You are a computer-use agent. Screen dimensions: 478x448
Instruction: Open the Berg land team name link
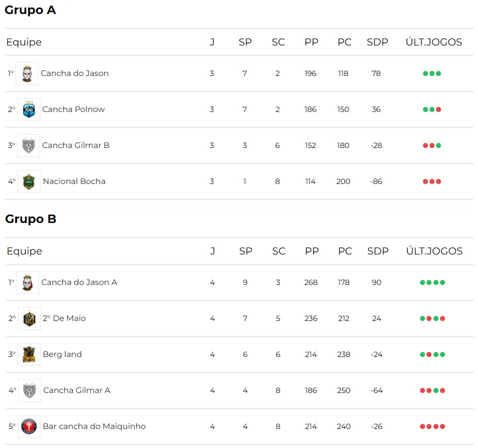pos(62,354)
